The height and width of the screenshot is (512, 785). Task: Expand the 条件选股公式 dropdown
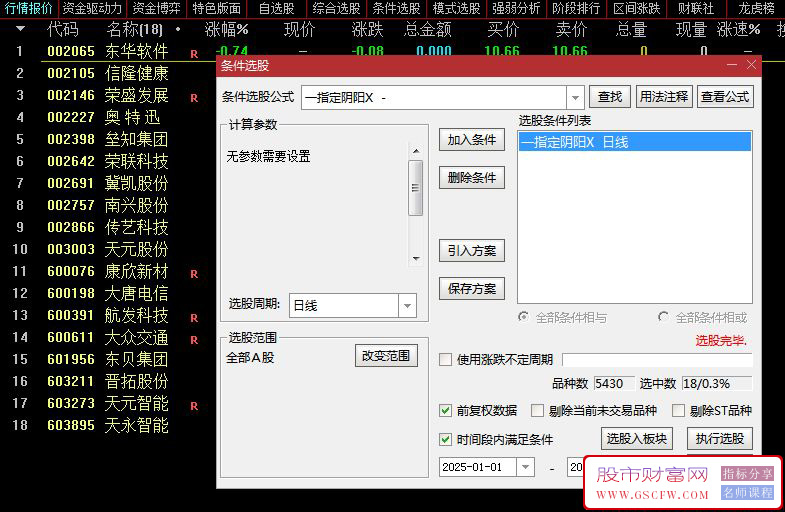point(575,98)
